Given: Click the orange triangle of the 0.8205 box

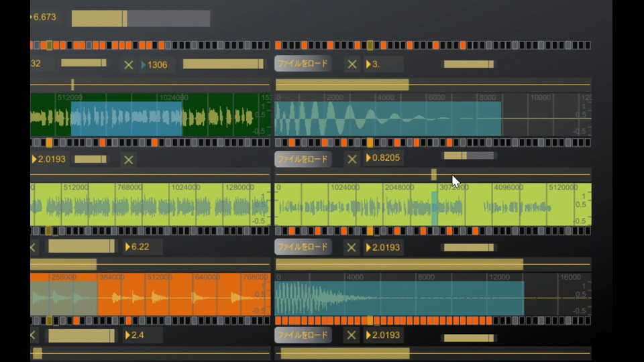Looking at the screenshot, I should pos(368,158).
